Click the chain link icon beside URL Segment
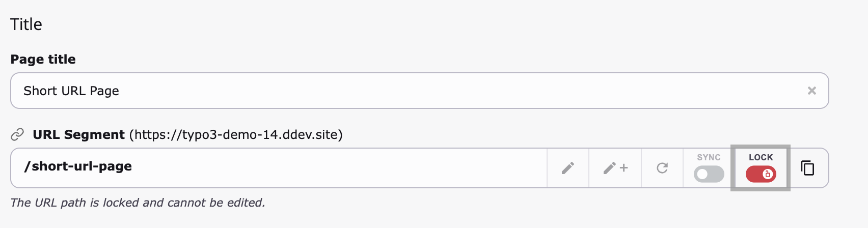This screenshot has width=868, height=228. [x=18, y=134]
